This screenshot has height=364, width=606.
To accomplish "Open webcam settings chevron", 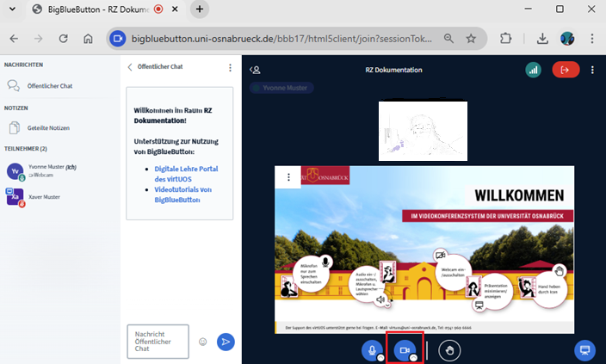I will [x=413, y=358].
